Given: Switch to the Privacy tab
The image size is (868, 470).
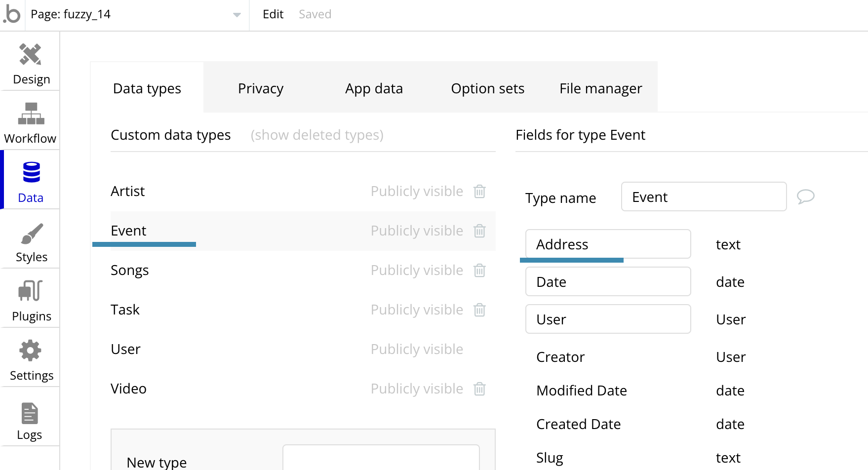Looking at the screenshot, I should 261,88.
